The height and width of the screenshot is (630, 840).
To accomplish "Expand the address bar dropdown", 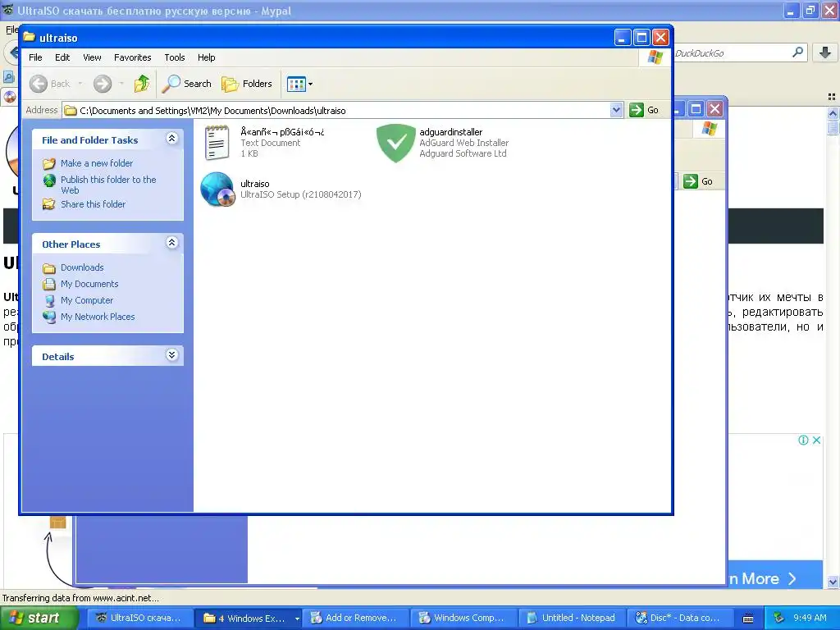I will [616, 110].
